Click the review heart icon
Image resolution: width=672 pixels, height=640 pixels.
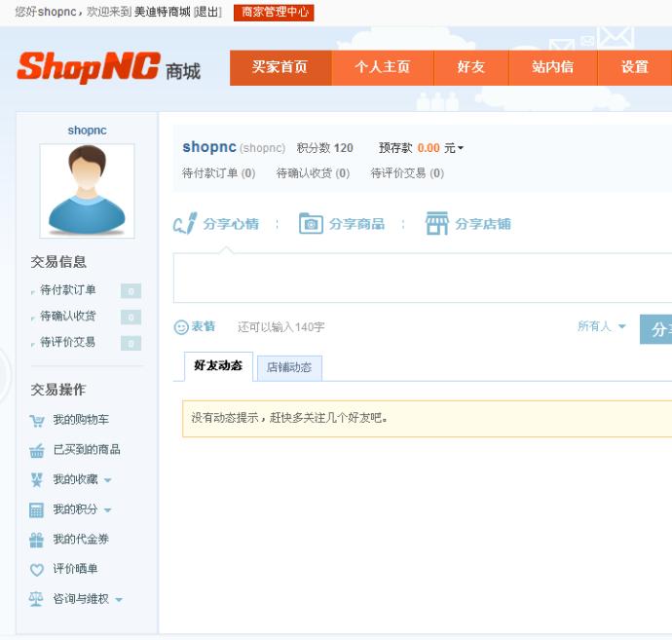coord(37,570)
